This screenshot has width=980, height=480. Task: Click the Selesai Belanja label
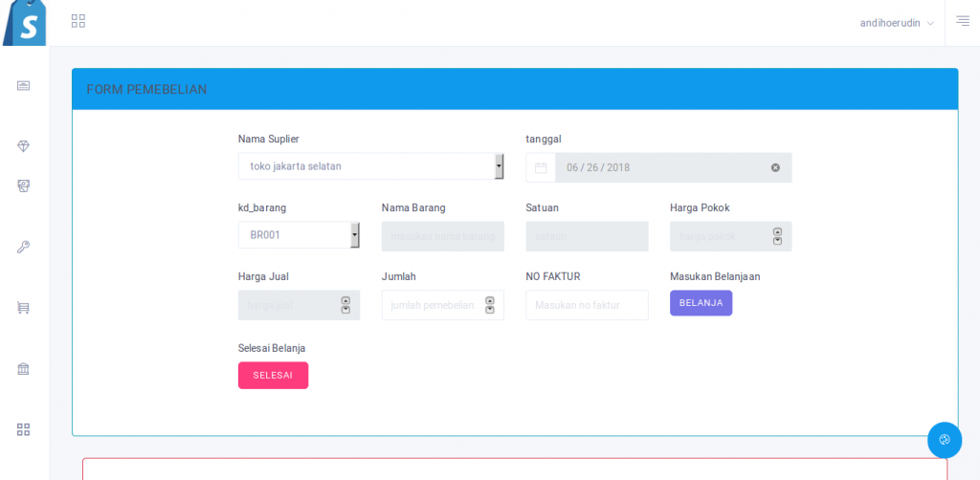coord(272,348)
